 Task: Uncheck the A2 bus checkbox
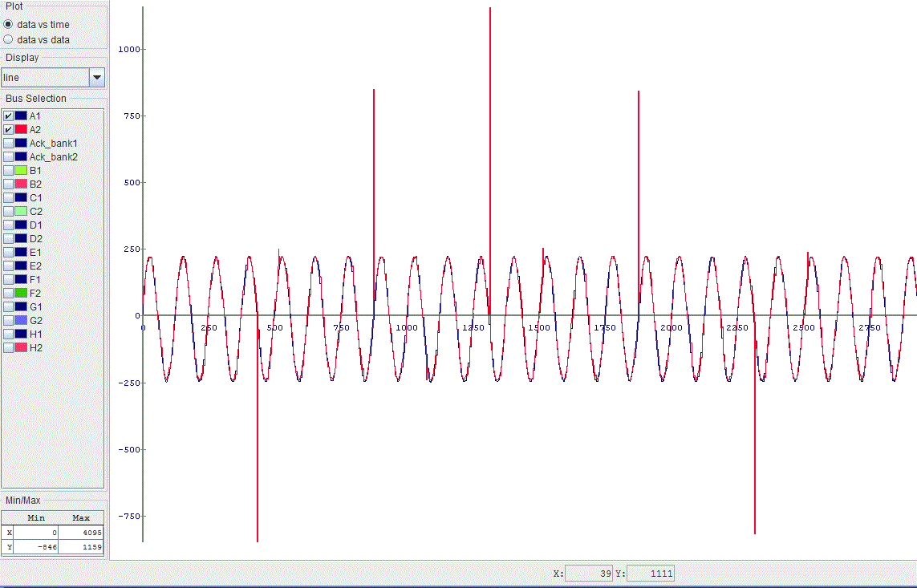click(x=8, y=129)
